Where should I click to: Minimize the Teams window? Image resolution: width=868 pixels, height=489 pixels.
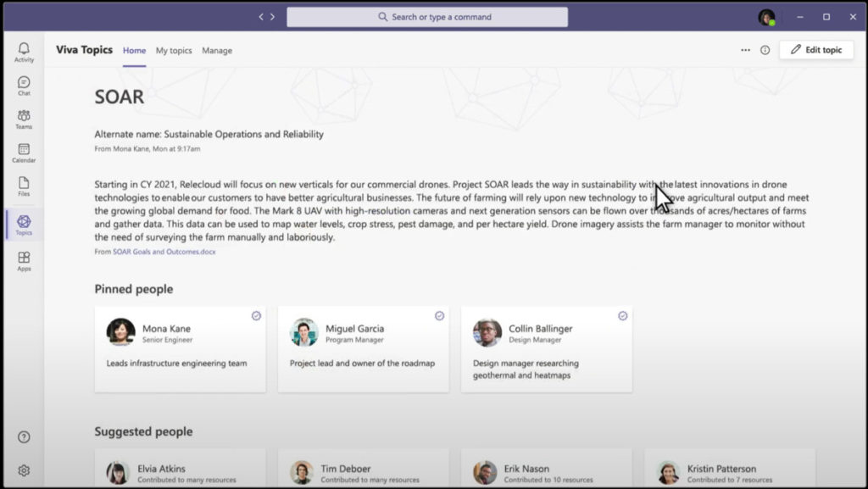[x=800, y=17]
